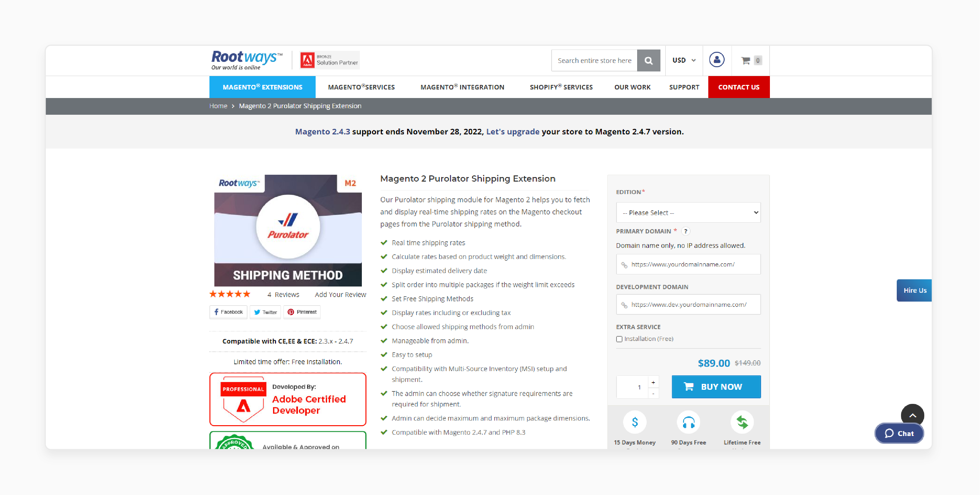Share on Pinterest

(302, 312)
